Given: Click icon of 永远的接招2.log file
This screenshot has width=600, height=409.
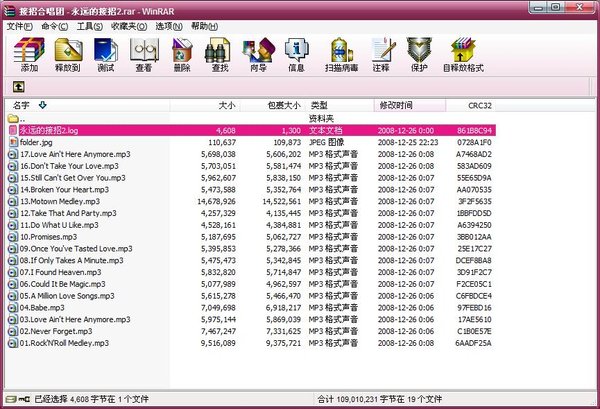Looking at the screenshot, I should point(13,130).
